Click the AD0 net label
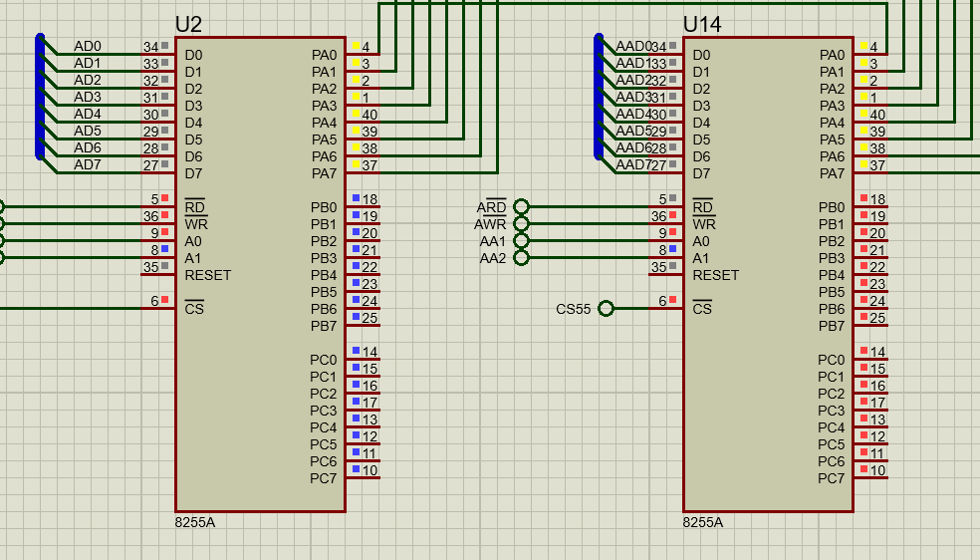Viewport: 980px width, 560px height. click(88, 46)
